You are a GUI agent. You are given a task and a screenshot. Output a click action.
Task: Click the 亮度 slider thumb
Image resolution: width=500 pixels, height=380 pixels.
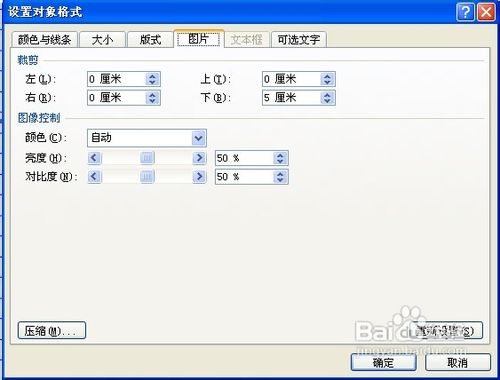point(147,158)
